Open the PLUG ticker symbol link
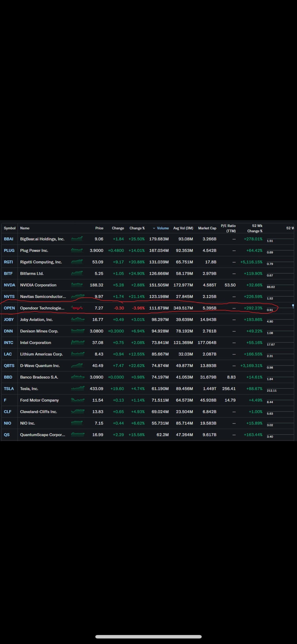The height and width of the screenshot is (644, 297). [9, 251]
